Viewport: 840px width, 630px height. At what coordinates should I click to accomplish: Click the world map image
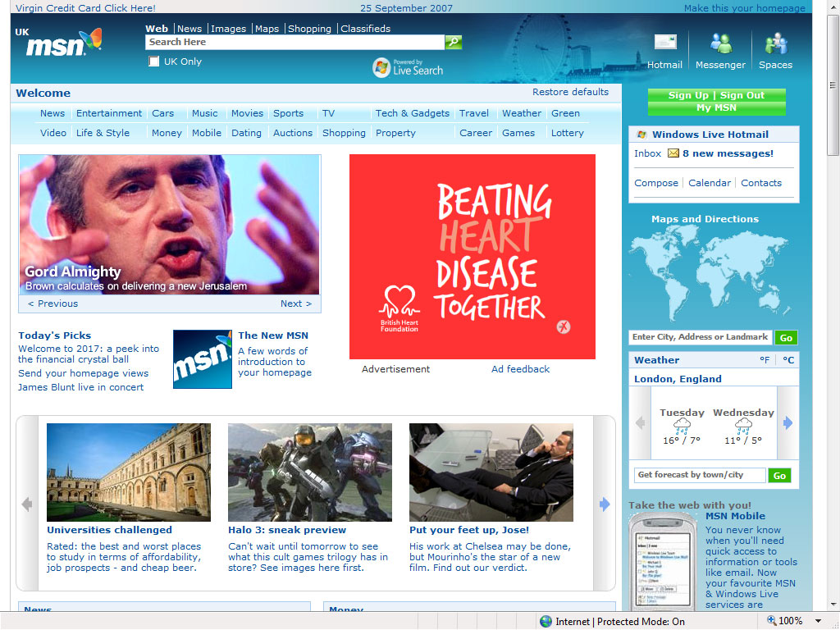click(710, 273)
